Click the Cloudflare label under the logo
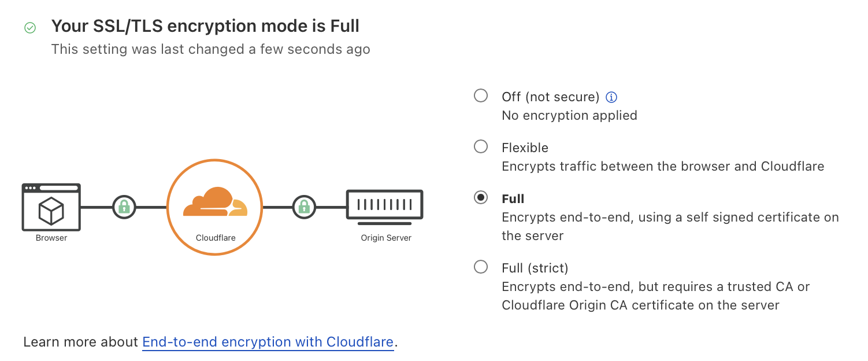Screen dimensions: 868x361 tap(216, 238)
